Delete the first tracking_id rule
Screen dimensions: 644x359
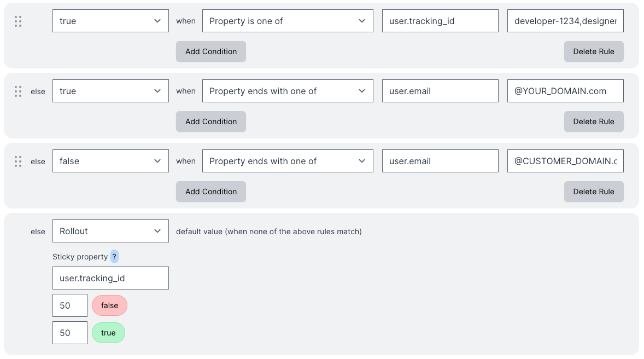594,51
